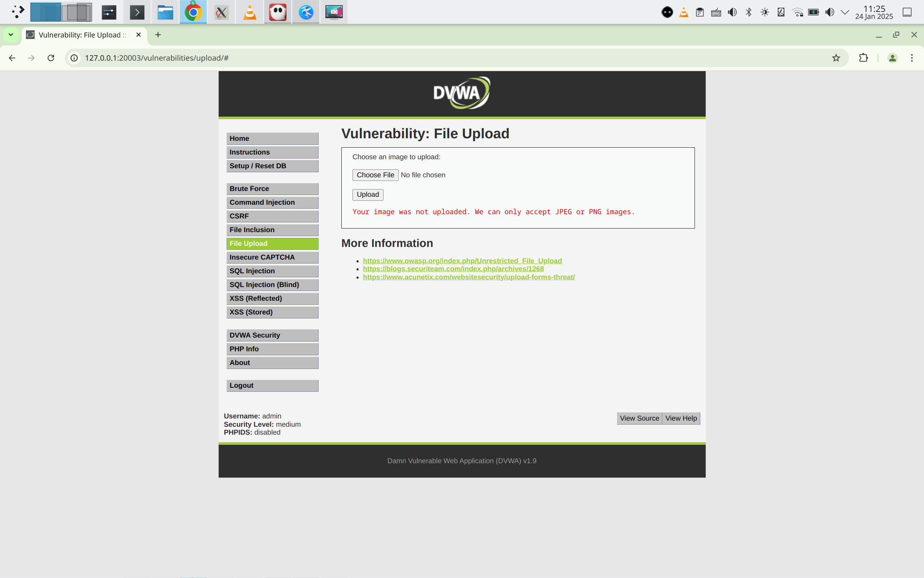Expand the tab search dropdown arrow
Viewport: 924px width, 578px height.
coord(11,35)
